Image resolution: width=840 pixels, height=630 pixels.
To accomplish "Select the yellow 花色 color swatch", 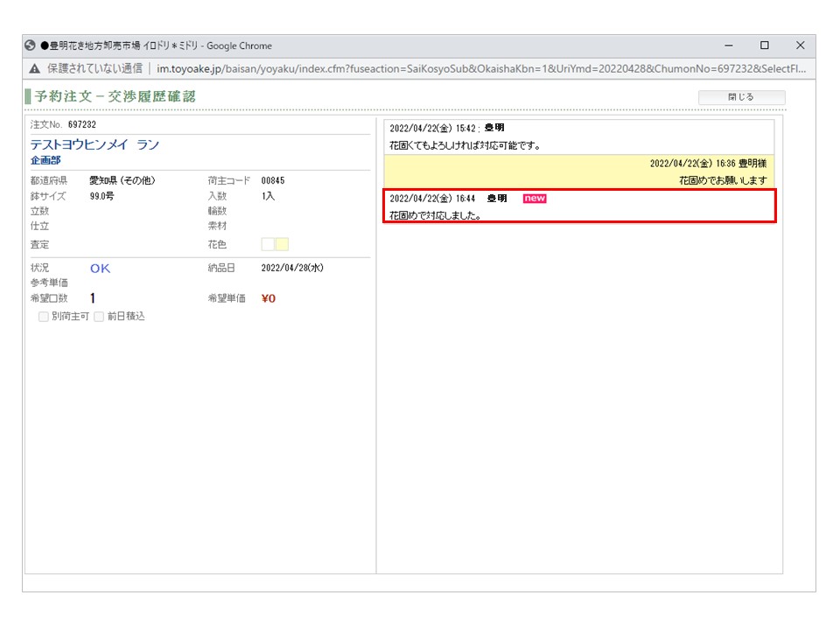I will tap(282, 244).
